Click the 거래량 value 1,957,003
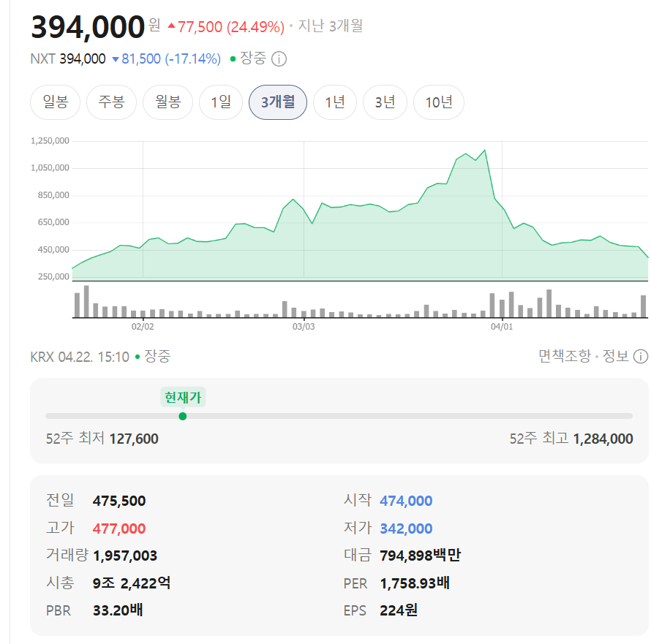651x644 pixels. tap(125, 556)
